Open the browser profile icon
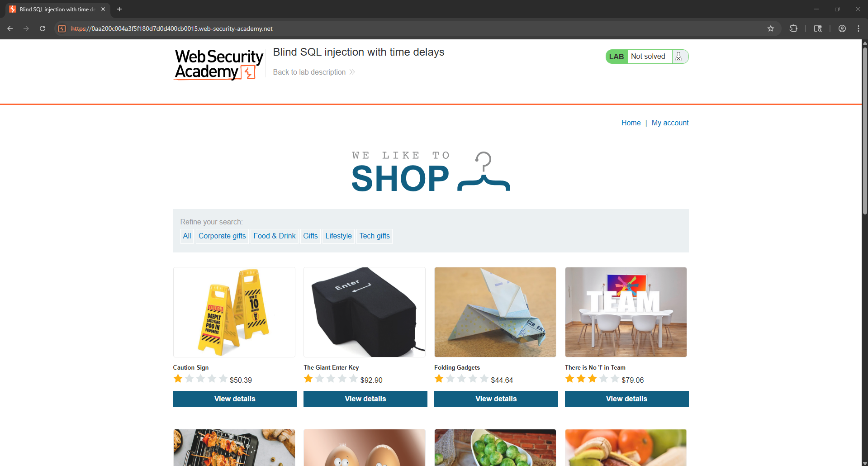Screen dimensions: 868x466 tap(842, 29)
